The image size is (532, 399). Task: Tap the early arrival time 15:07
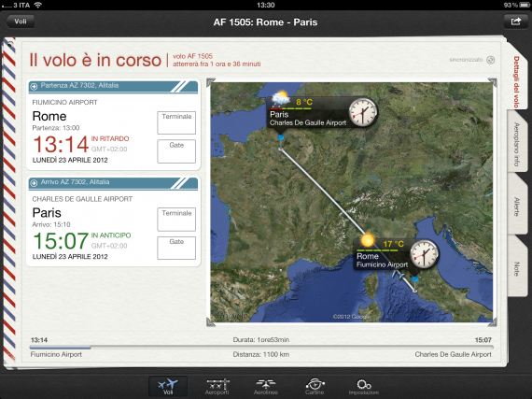click(x=61, y=241)
